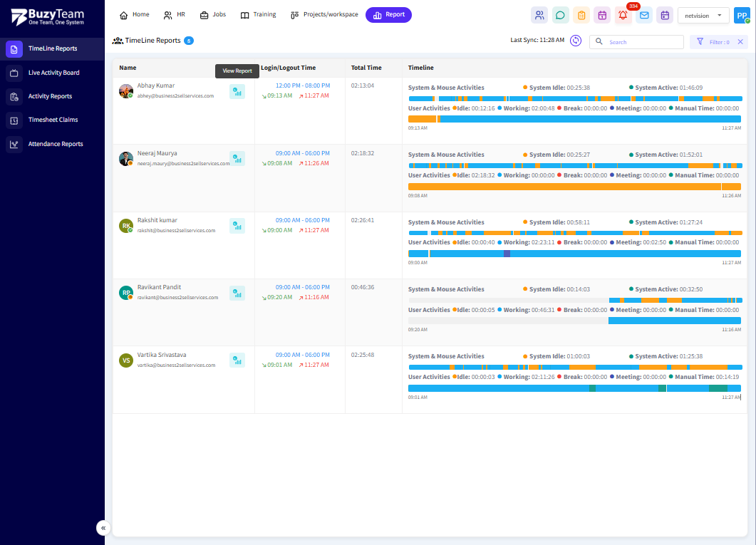Click the VS avatar for Vartika Srivastava
756x545 pixels.
pos(126,360)
